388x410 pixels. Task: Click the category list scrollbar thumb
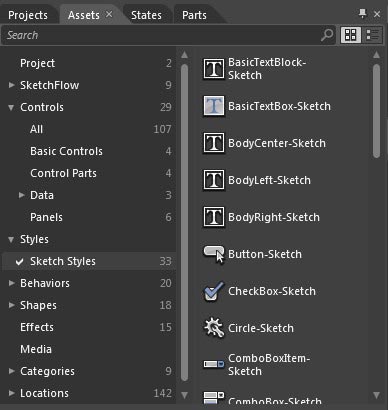tap(184, 222)
